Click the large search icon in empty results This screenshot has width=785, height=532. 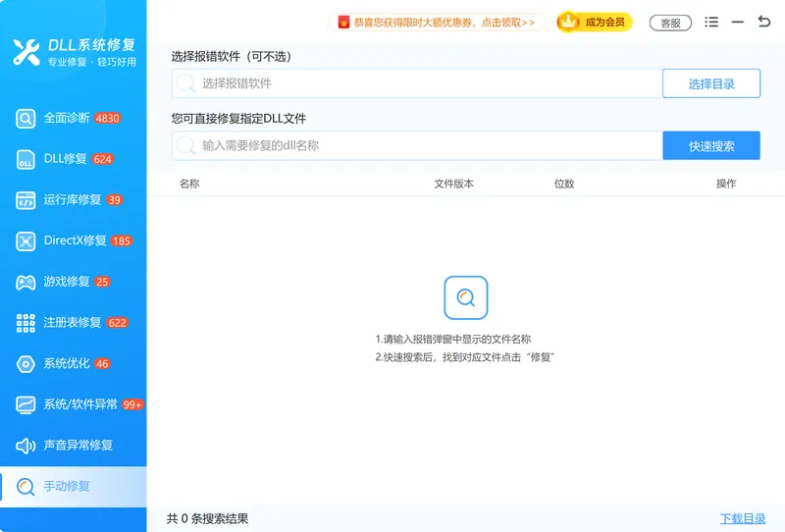pos(465,297)
